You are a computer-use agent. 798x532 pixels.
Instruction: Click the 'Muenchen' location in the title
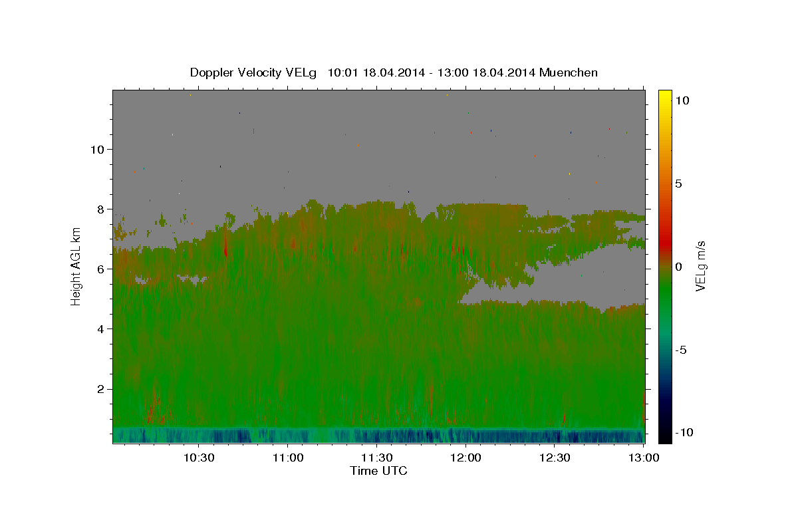(x=569, y=72)
